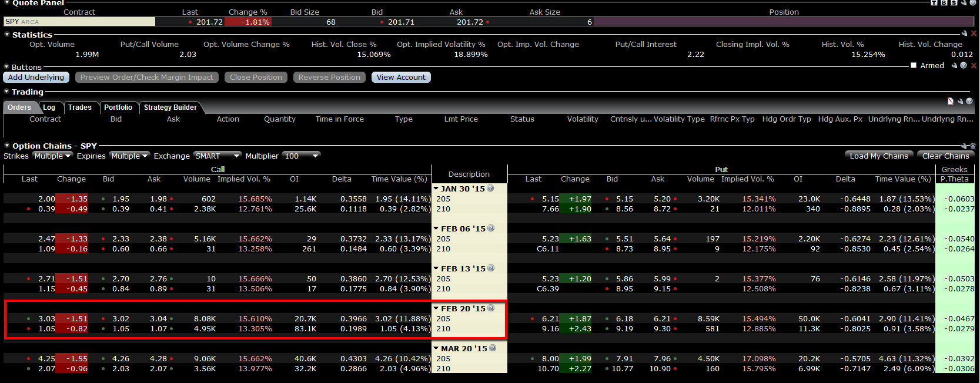
Task: Open the Multiplier 100 dropdown
Action: (x=302, y=156)
